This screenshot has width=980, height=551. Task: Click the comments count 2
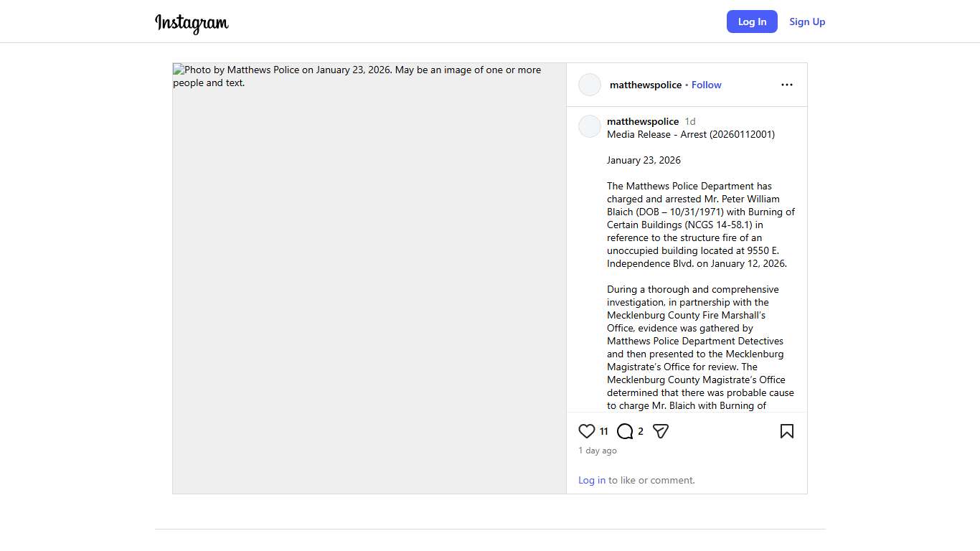pyautogui.click(x=641, y=431)
